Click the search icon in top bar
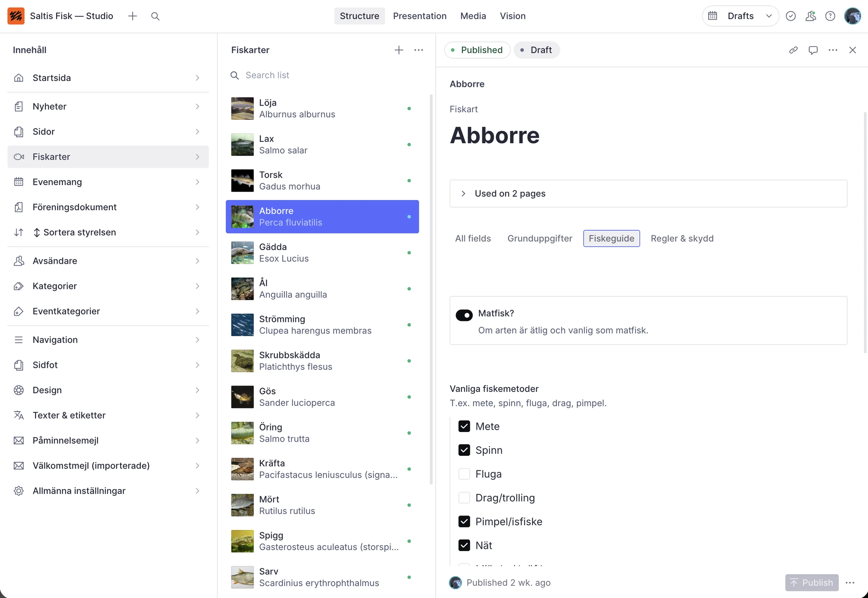Image resolution: width=868 pixels, height=598 pixels. click(x=155, y=16)
